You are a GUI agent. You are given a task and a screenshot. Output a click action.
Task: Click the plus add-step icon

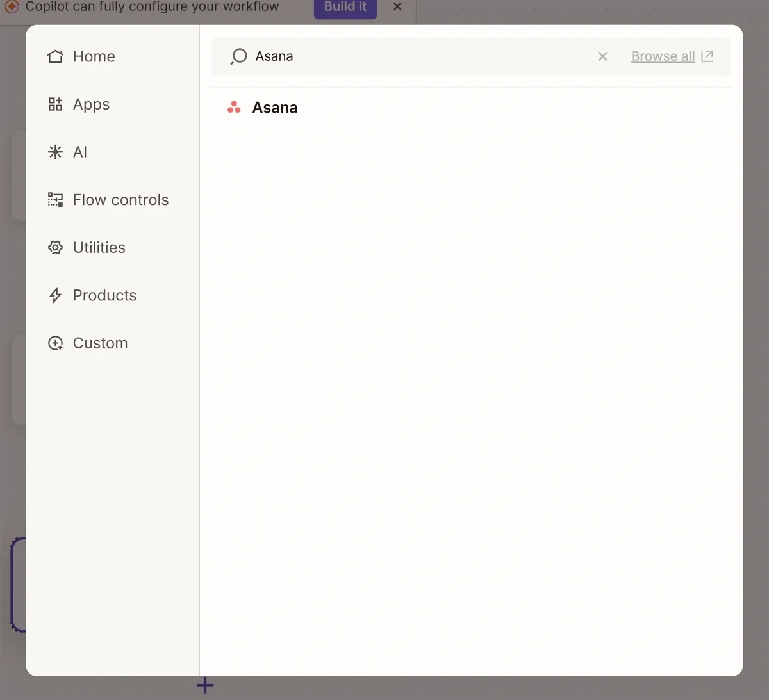click(x=205, y=685)
